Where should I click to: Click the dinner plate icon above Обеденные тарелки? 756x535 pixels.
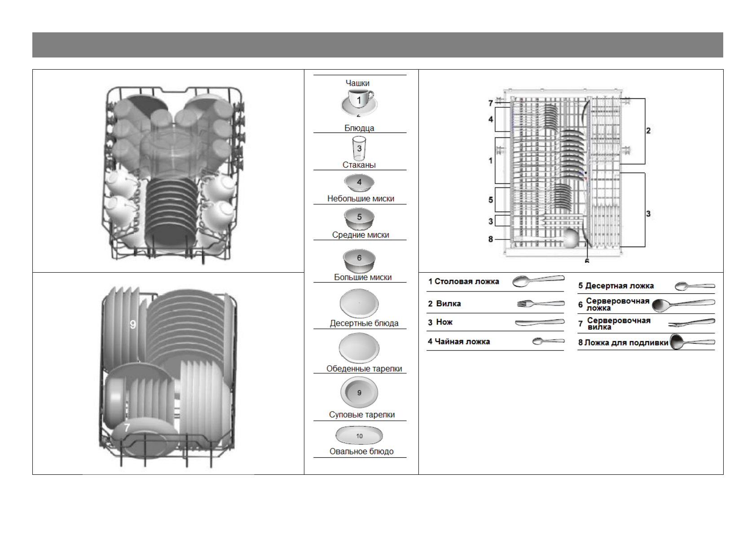(359, 348)
